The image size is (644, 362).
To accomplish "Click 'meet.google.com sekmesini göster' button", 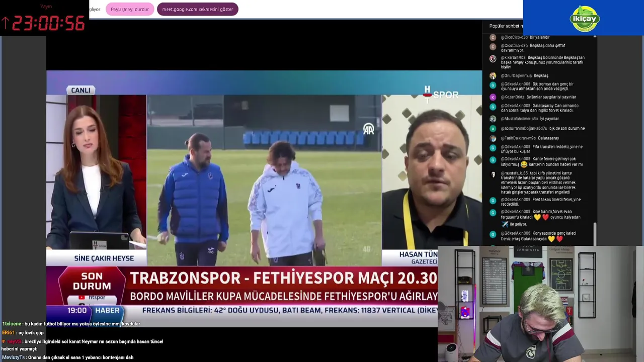I will tap(198, 9).
